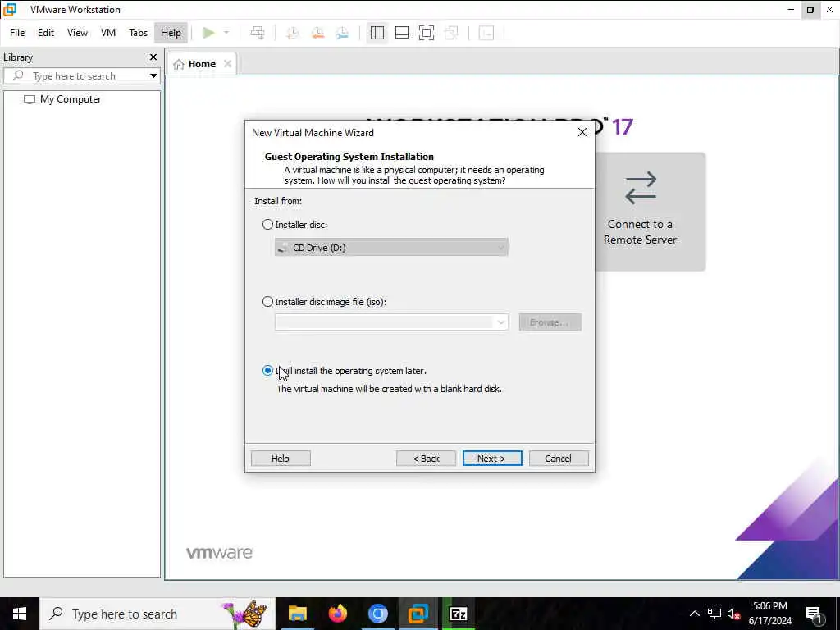Open the VM menu

click(x=108, y=33)
